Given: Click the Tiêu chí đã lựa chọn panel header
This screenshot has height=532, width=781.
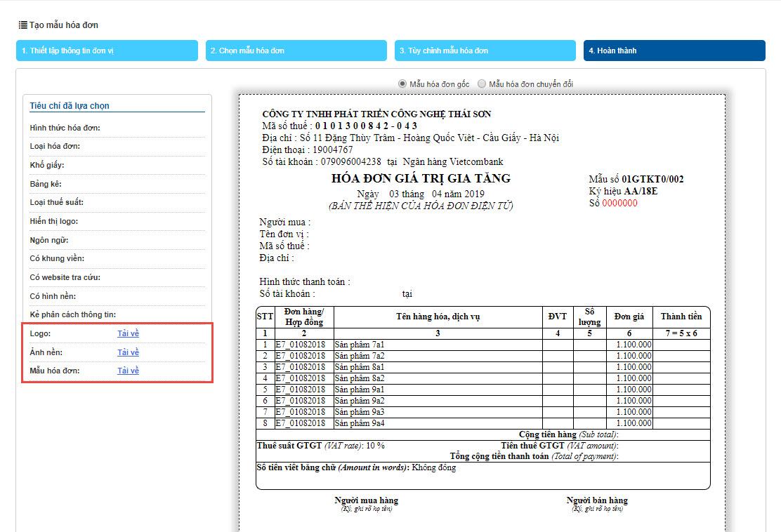Looking at the screenshot, I should coord(70,106).
